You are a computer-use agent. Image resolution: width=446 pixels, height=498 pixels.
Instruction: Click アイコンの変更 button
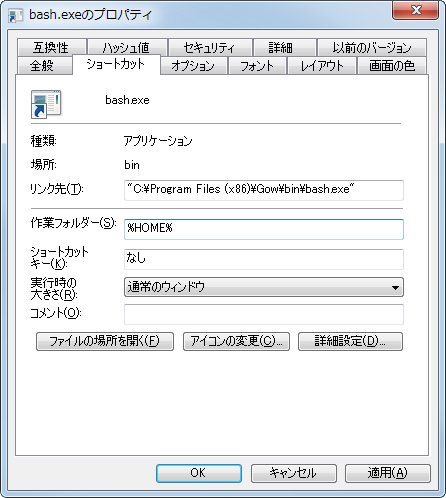coord(236,341)
